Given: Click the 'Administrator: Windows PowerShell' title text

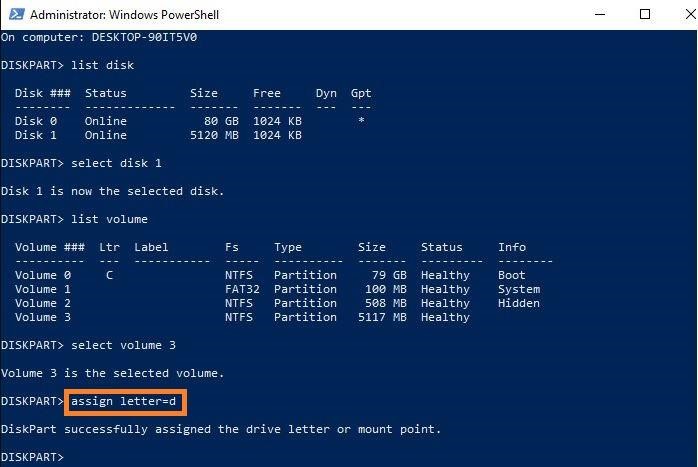Looking at the screenshot, I should tap(124, 15).
